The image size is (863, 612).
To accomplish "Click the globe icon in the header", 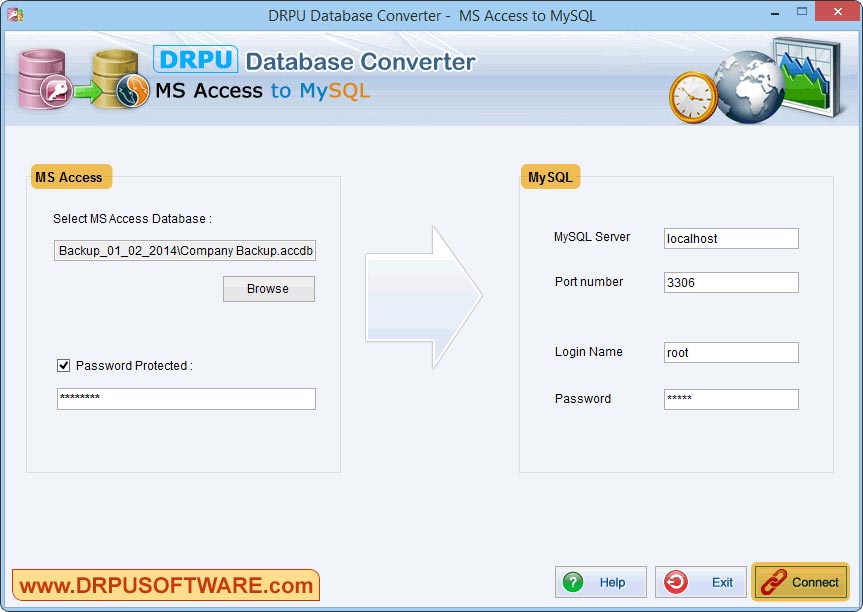I will (747, 88).
